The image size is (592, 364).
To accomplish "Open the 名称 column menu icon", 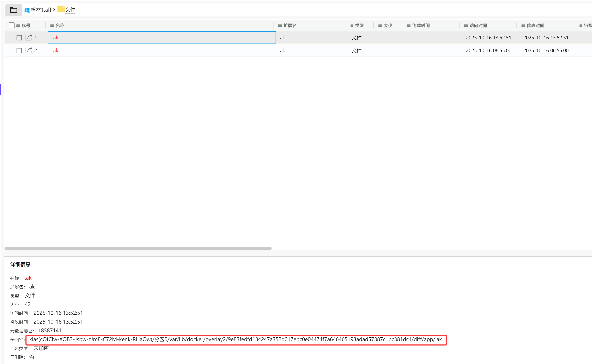I will pos(52,25).
